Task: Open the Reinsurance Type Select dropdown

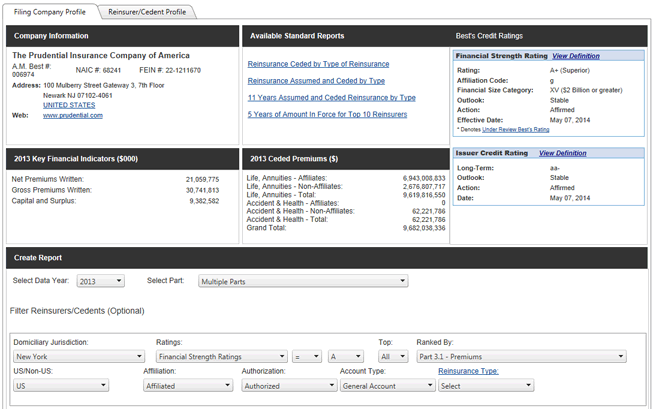Action: (x=486, y=386)
